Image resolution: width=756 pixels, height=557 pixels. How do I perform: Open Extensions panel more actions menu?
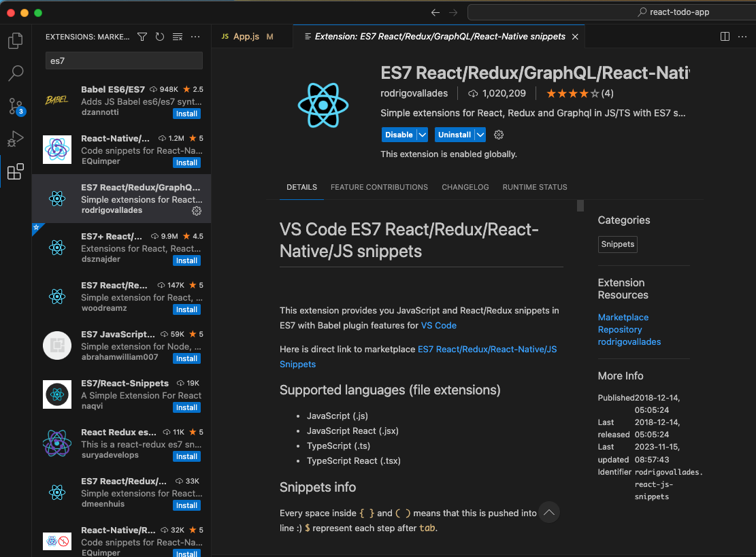point(195,37)
